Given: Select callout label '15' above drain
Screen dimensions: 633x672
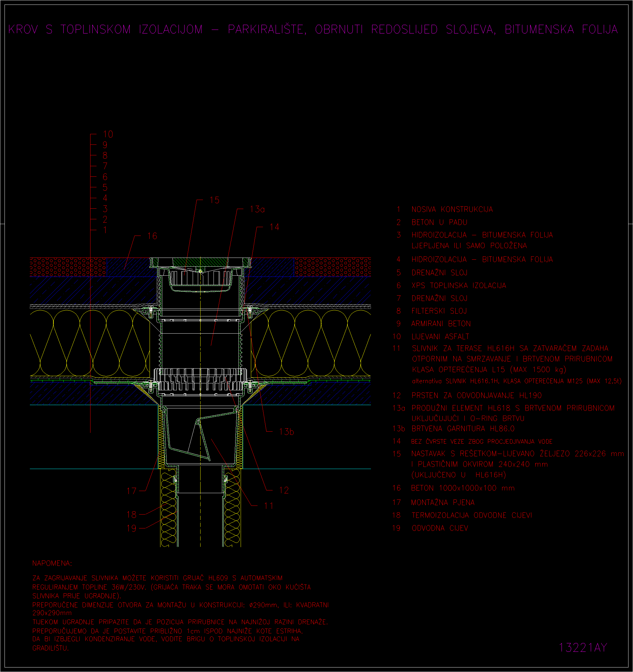Looking at the screenshot, I should [214, 200].
